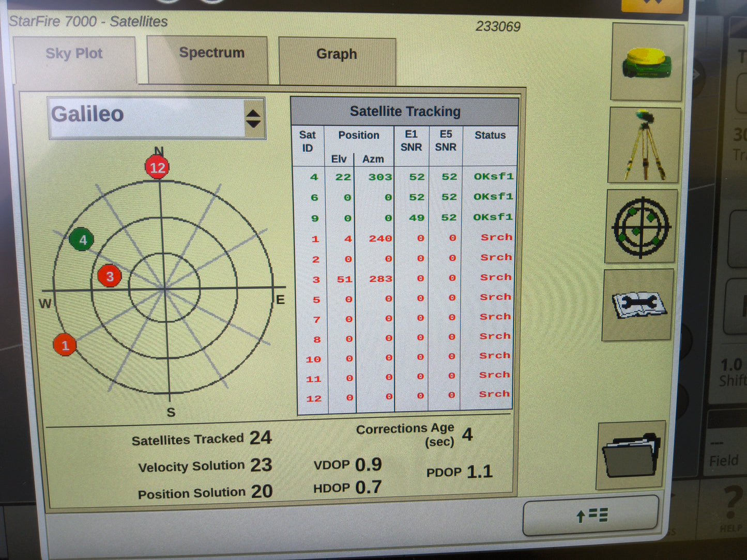This screenshot has width=747, height=560.
Task: Click the Azm column header
Action: [373, 159]
